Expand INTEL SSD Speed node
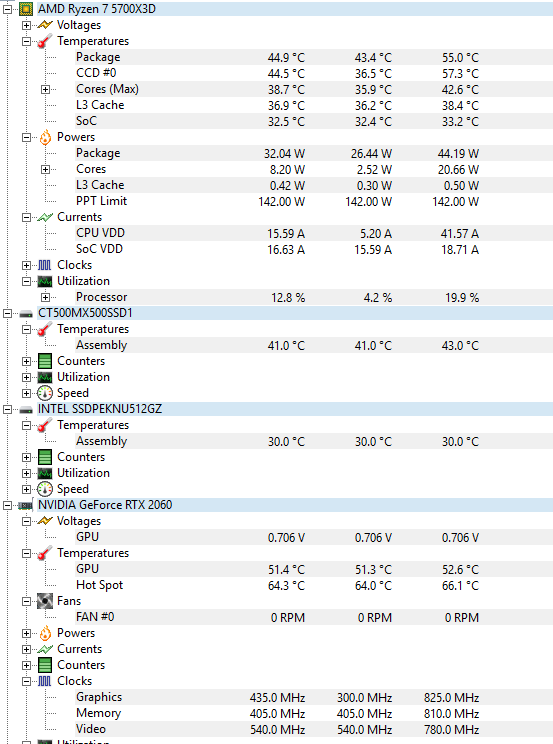The width and height of the screenshot is (553, 744). click(27, 489)
